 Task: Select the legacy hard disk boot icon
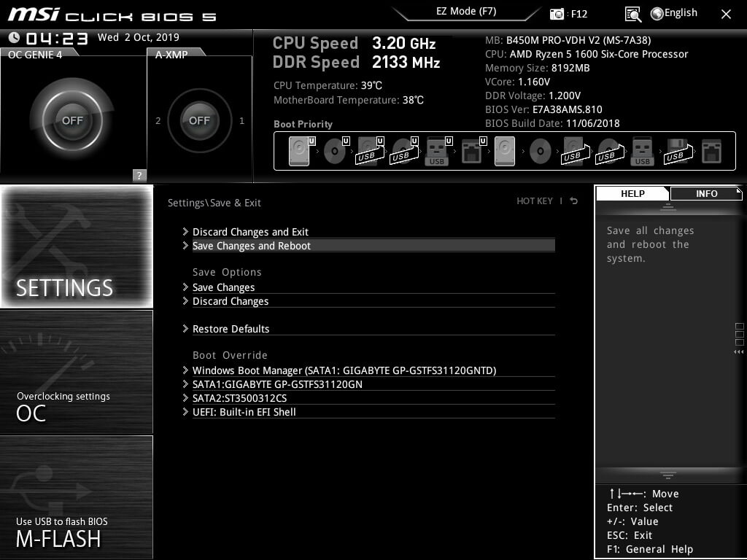tap(505, 151)
